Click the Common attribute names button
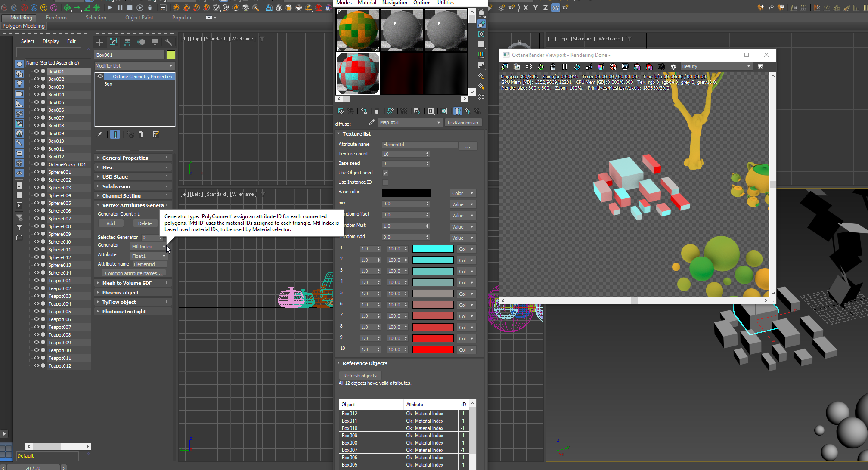 pos(133,273)
